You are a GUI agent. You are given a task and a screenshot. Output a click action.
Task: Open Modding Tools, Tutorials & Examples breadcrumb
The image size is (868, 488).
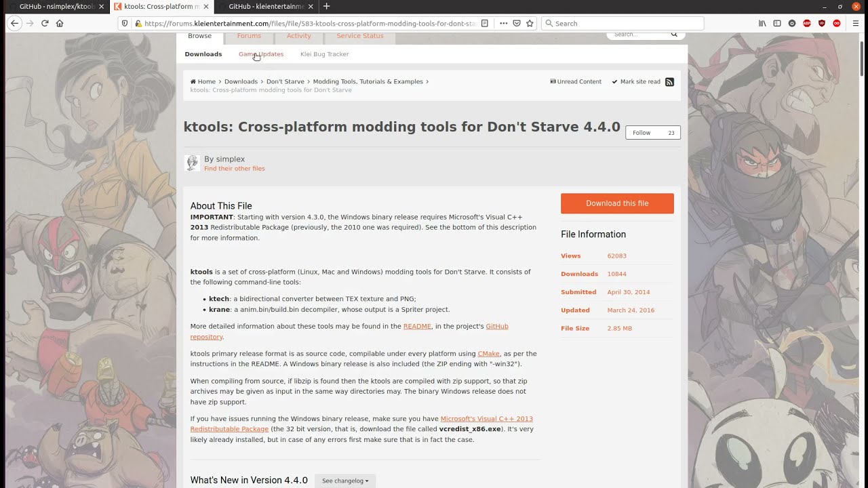coord(368,81)
